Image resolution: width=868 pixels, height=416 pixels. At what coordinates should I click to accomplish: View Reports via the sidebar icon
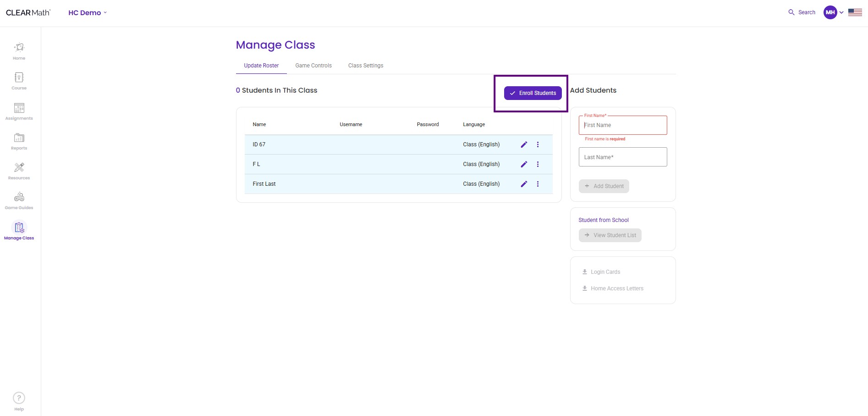pos(19,140)
